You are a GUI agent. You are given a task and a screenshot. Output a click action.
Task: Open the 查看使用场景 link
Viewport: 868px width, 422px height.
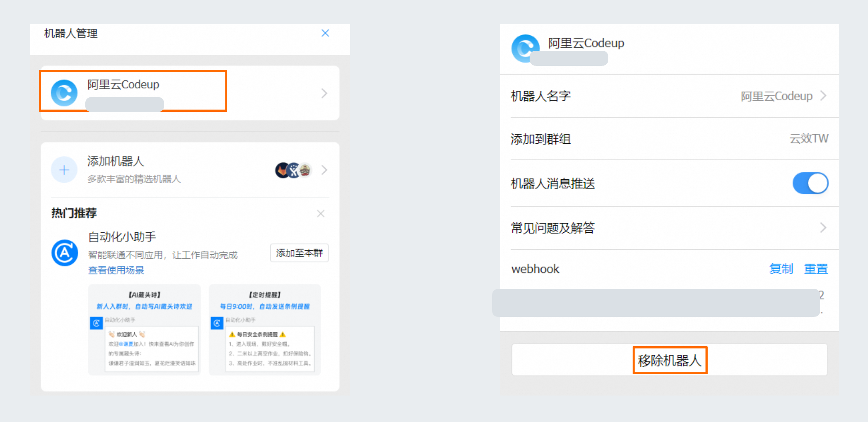coord(116,270)
